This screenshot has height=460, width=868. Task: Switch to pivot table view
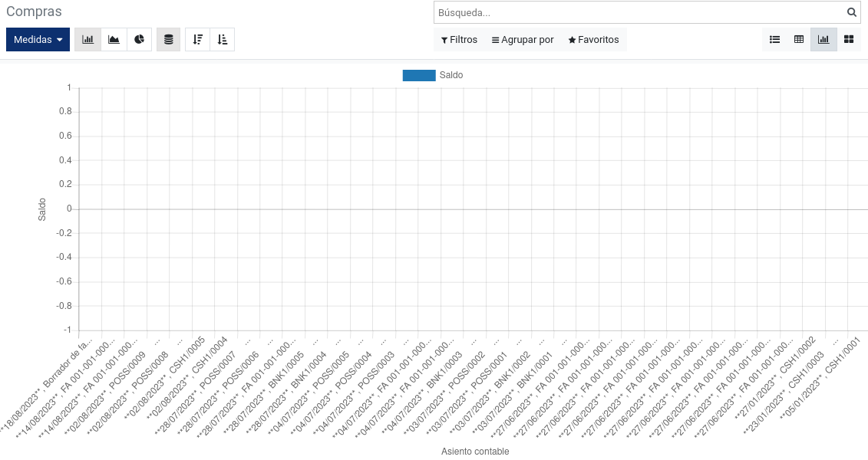tap(799, 39)
